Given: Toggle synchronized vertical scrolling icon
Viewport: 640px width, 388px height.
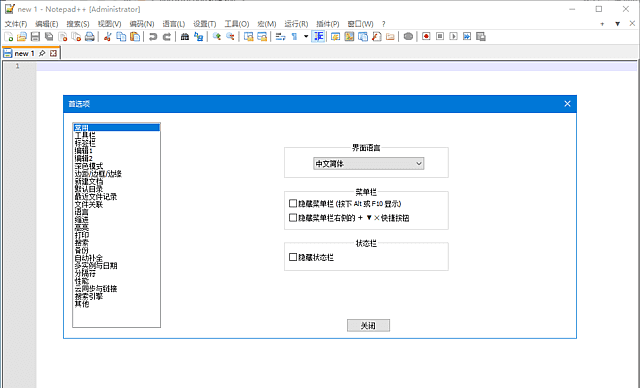Looking at the screenshot, I should [x=249, y=37].
